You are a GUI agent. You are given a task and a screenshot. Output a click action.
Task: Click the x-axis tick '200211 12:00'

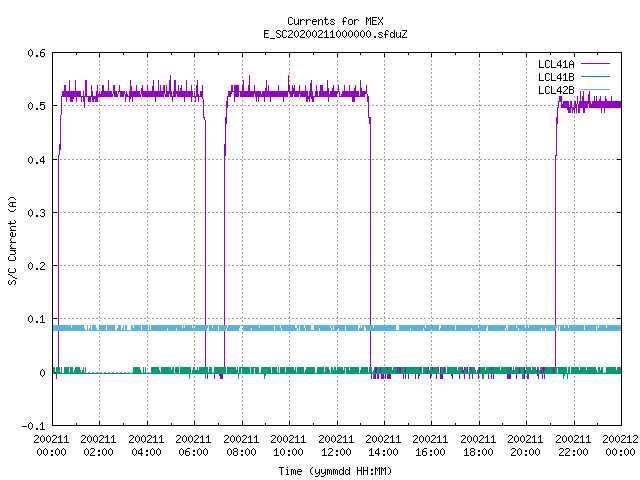(x=336, y=446)
